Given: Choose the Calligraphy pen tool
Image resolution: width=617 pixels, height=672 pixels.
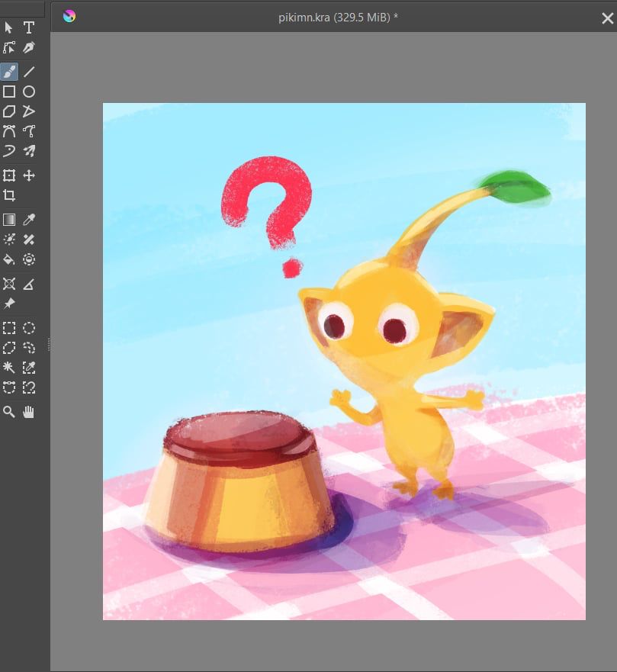Looking at the screenshot, I should (29, 47).
